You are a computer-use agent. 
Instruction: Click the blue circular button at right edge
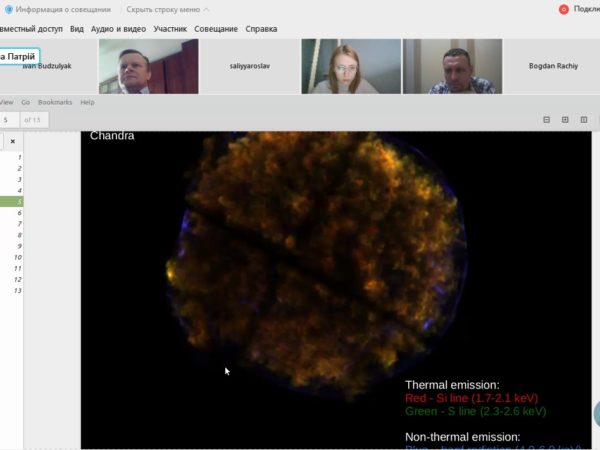(596, 413)
